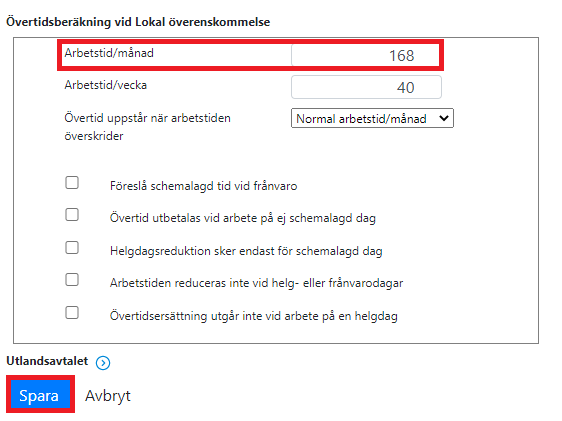Toggle Arbetstiden reduceras inte vid helg checkbox

(x=72, y=279)
